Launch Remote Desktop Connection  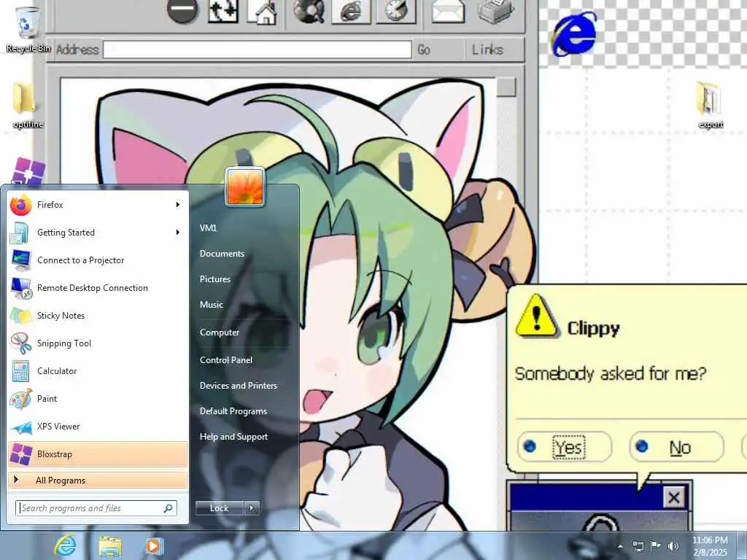click(x=98, y=287)
